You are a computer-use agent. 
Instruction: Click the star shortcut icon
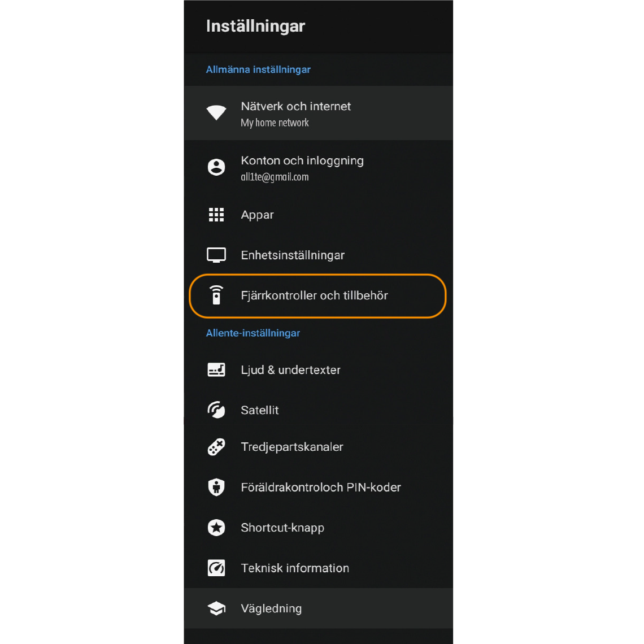(216, 528)
